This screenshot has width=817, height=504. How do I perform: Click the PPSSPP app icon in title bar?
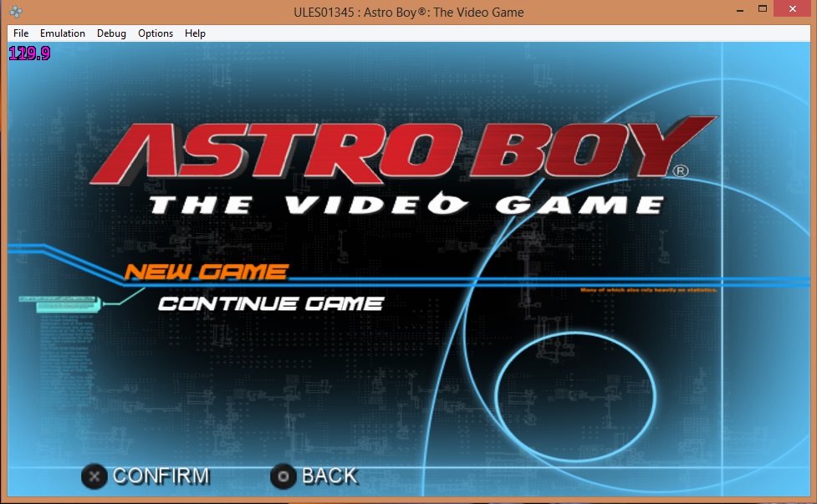click(x=16, y=12)
